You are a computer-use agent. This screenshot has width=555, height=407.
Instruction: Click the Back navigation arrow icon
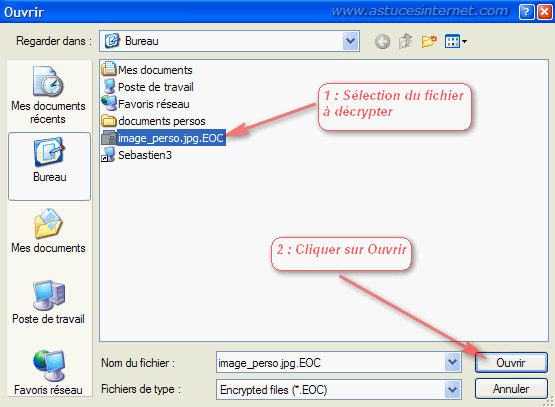[x=382, y=42]
